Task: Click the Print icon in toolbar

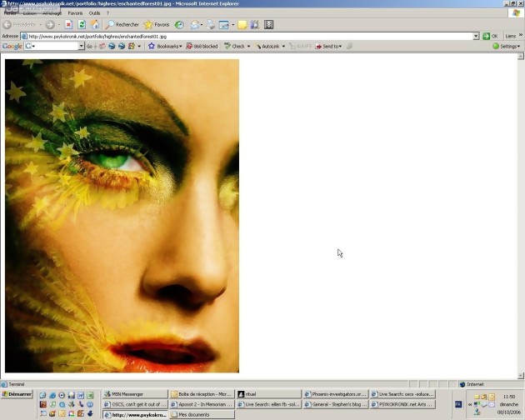Action: (x=211, y=25)
